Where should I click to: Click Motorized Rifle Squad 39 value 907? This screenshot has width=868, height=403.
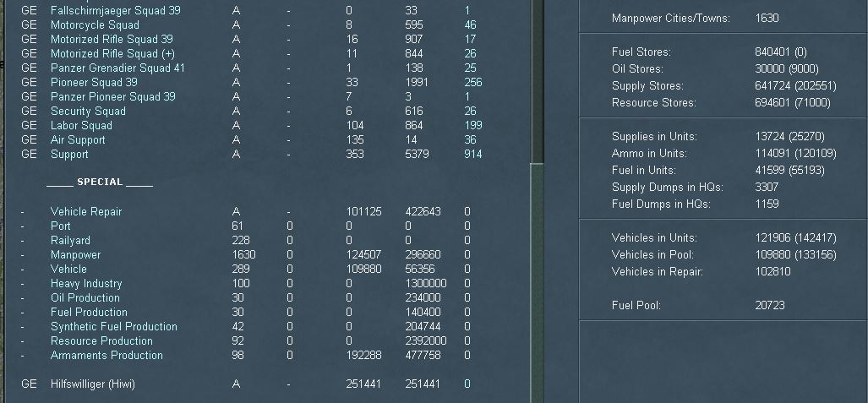414,40
